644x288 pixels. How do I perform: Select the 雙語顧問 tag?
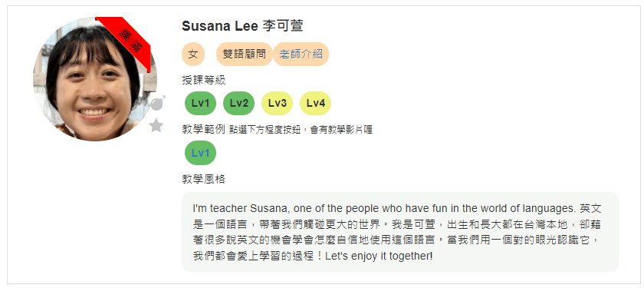tap(245, 55)
